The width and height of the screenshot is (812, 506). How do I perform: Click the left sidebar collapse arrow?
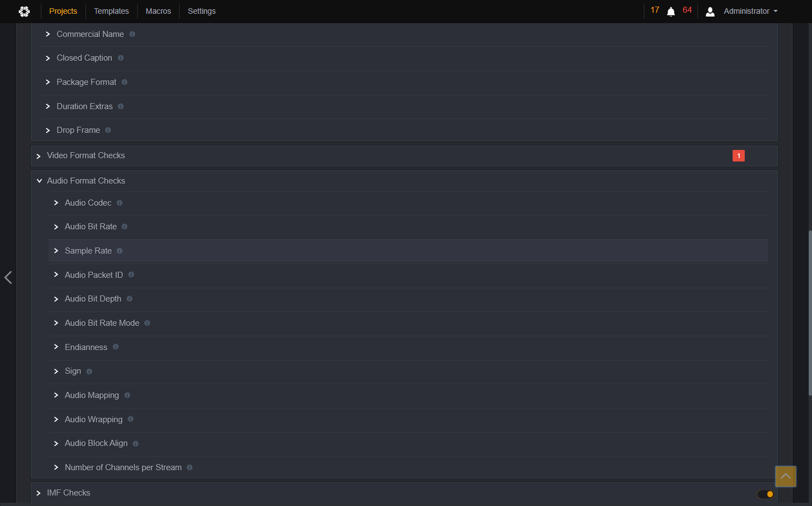[8, 277]
